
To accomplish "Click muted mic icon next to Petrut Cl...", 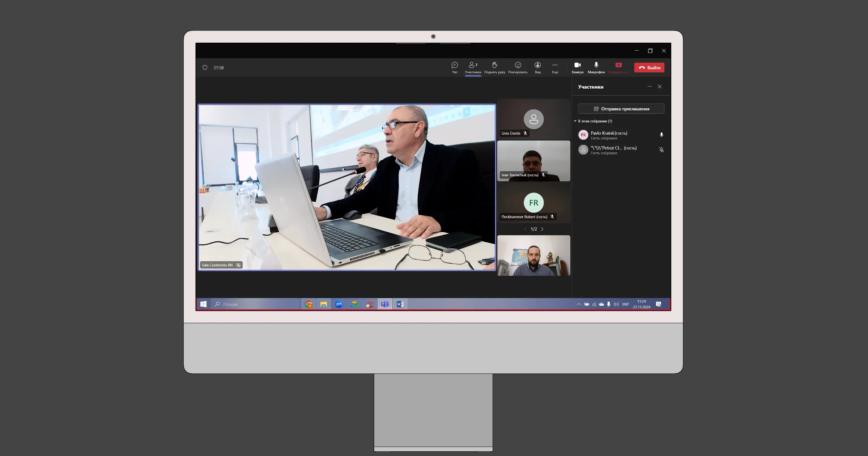I will pyautogui.click(x=661, y=150).
